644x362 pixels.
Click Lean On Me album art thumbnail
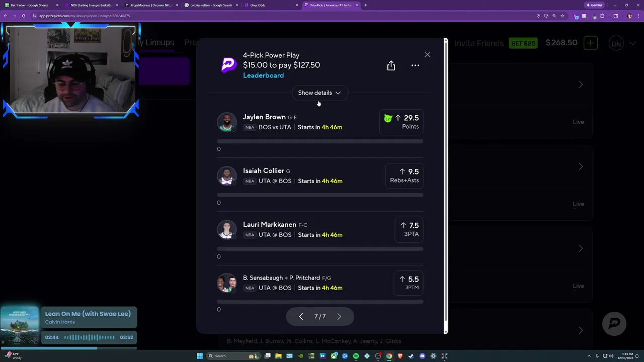(x=20, y=326)
